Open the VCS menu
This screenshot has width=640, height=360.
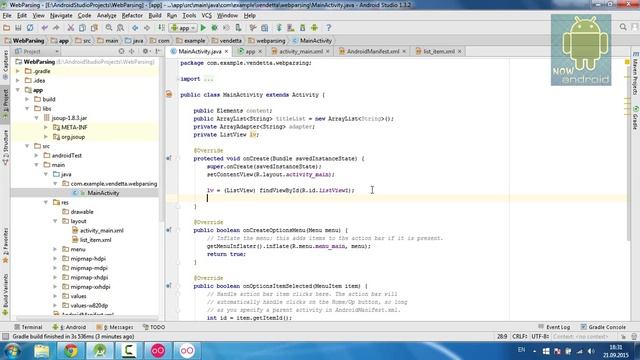click(207, 16)
